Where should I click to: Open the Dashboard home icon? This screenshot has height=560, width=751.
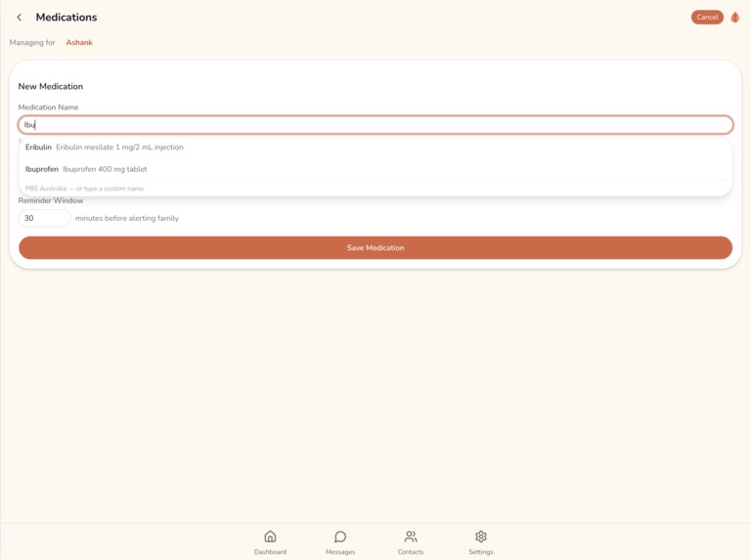coord(270,537)
